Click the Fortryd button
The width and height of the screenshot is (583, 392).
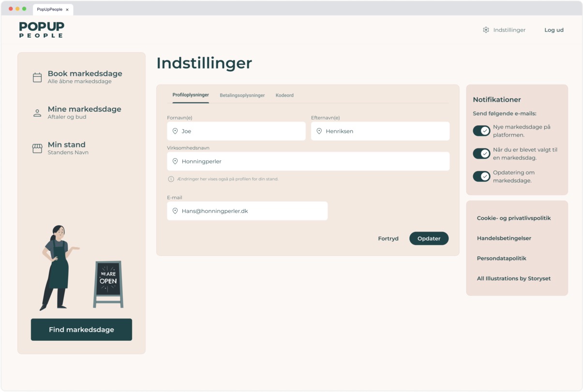coord(388,238)
